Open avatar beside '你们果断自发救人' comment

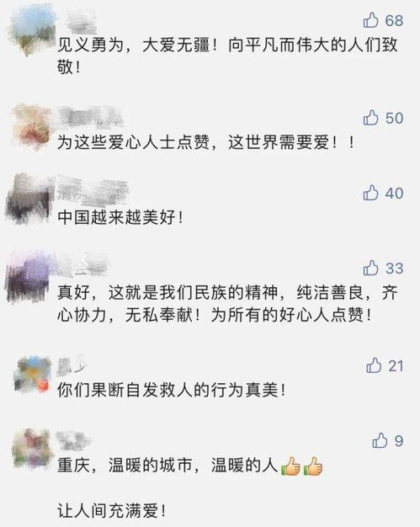[x=33, y=374]
